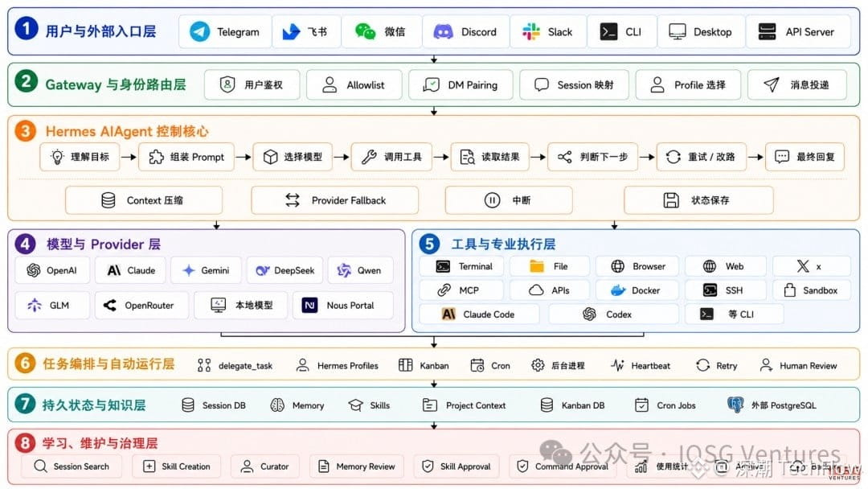Click the Feishu bird icon
Screen dimensions: 868x489
point(291,31)
